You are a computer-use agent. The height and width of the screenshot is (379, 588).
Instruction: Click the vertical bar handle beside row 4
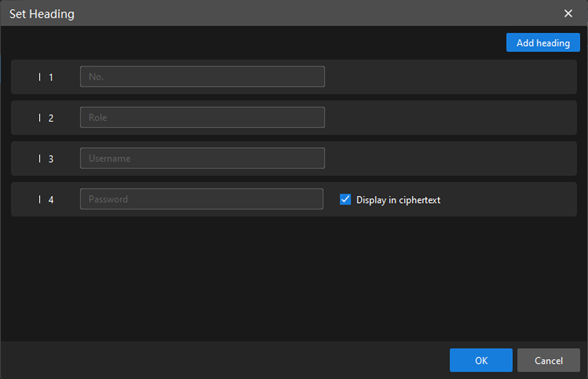click(x=40, y=199)
